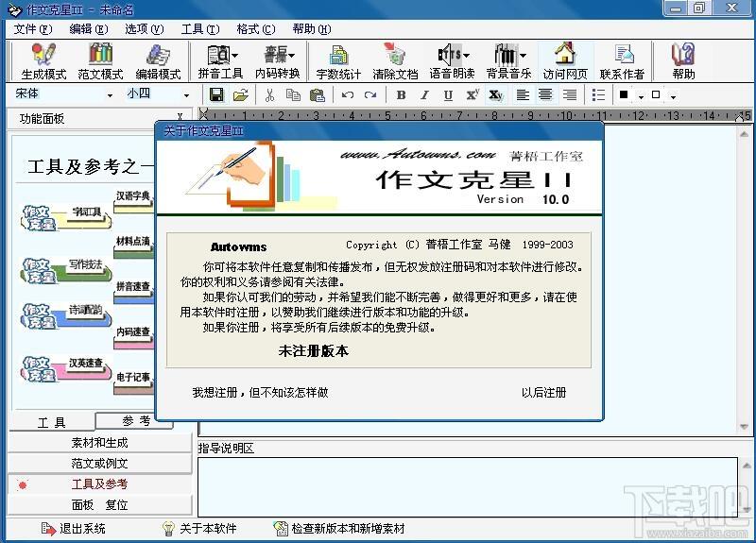Redo the last action
Screen dimensions: 756x543
point(370,95)
